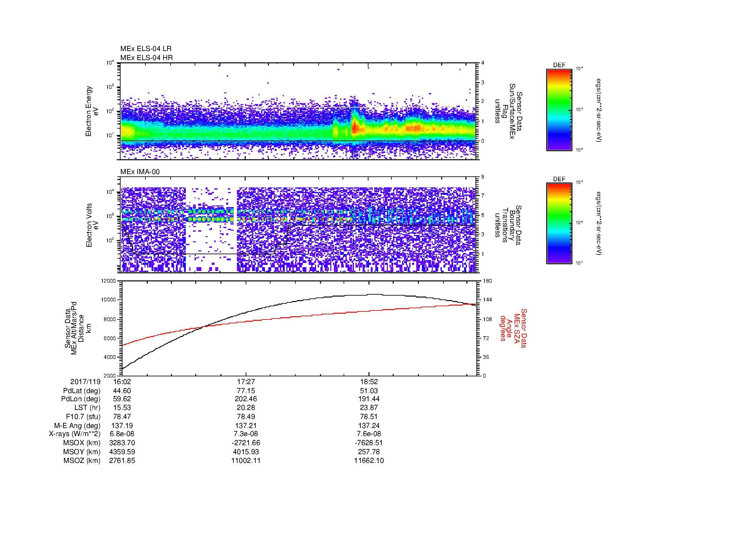Image resolution: width=756 pixels, height=534 pixels.
Task: Click the 'LST (hr)' row label
Action: 87,408
